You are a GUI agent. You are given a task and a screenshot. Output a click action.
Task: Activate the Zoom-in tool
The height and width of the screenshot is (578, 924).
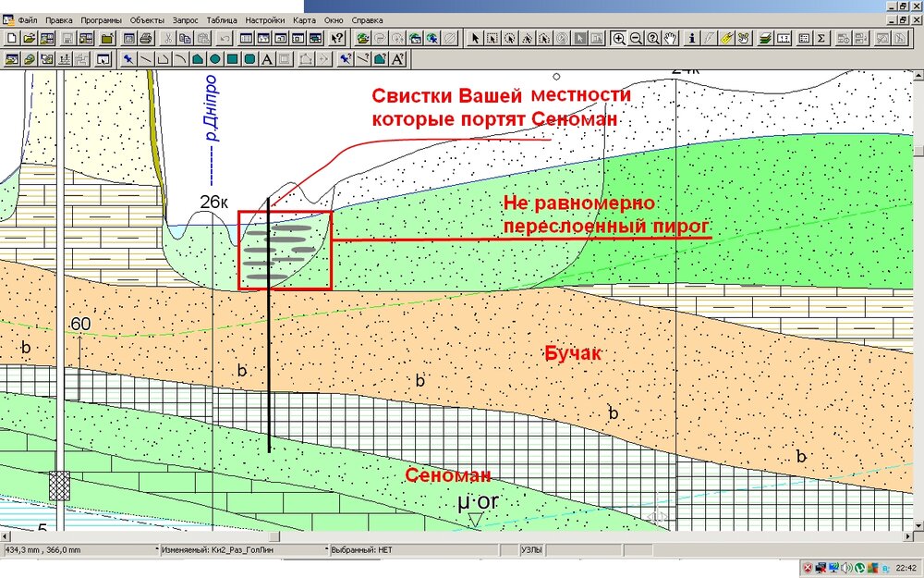pyautogui.click(x=619, y=39)
